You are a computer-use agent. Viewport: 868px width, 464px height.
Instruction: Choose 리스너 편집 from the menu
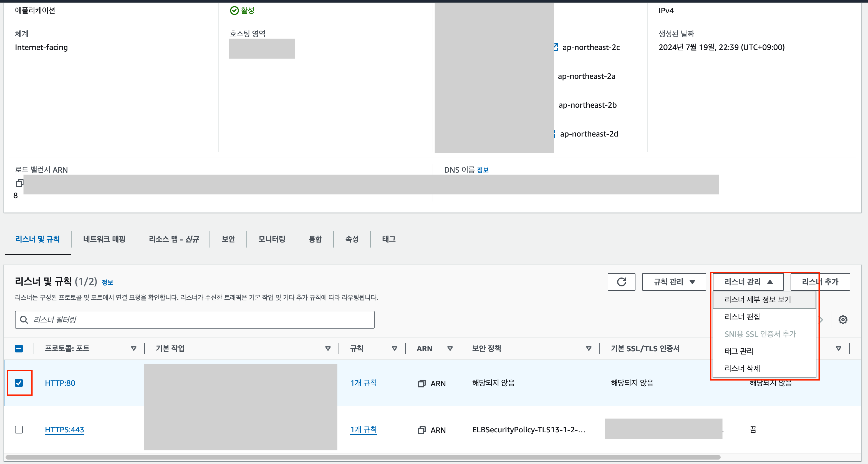742,317
